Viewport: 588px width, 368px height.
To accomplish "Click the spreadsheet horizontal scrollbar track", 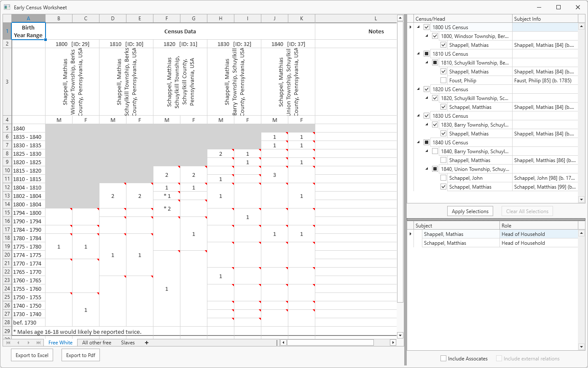I will [337, 343].
